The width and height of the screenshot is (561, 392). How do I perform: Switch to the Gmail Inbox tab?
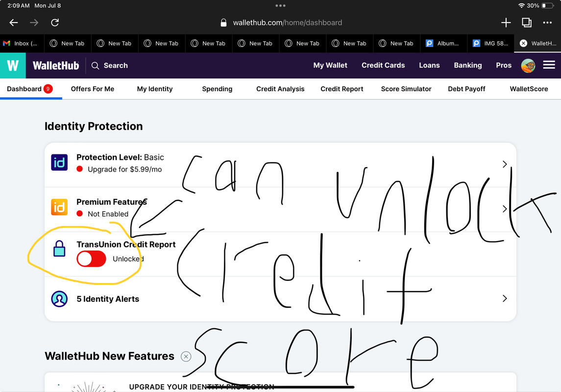point(22,43)
